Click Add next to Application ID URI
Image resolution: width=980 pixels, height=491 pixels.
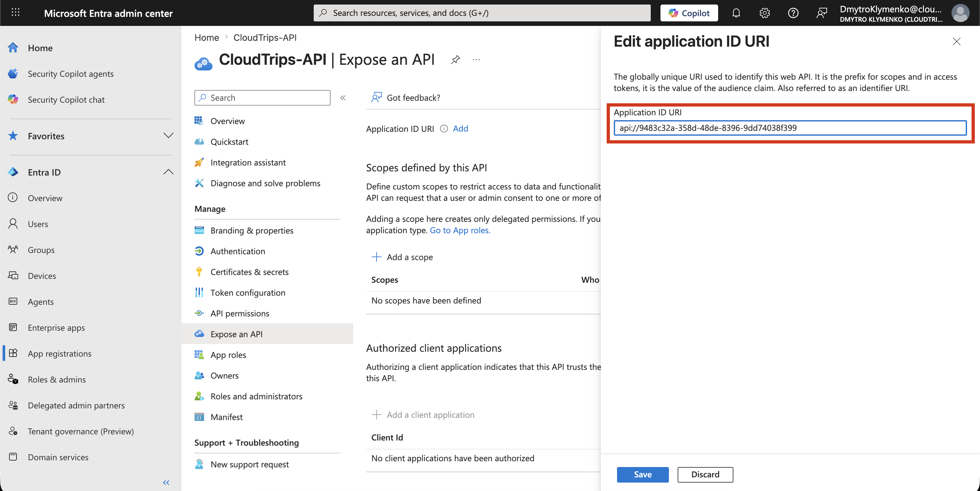point(460,129)
